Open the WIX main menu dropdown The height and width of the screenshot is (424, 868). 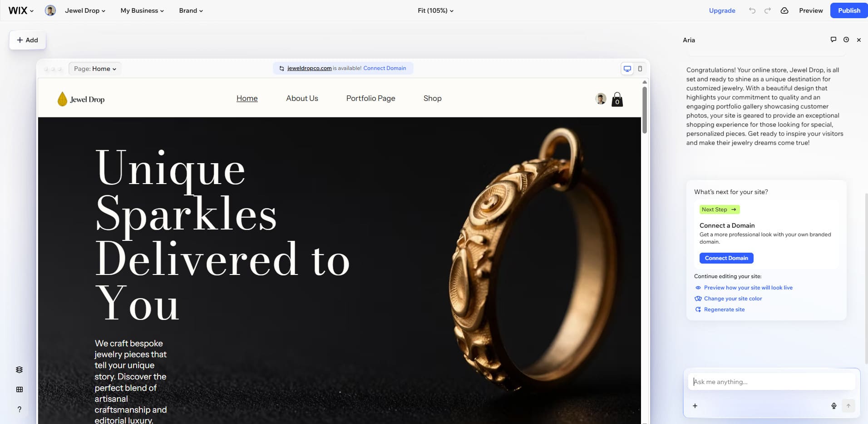[x=21, y=10]
